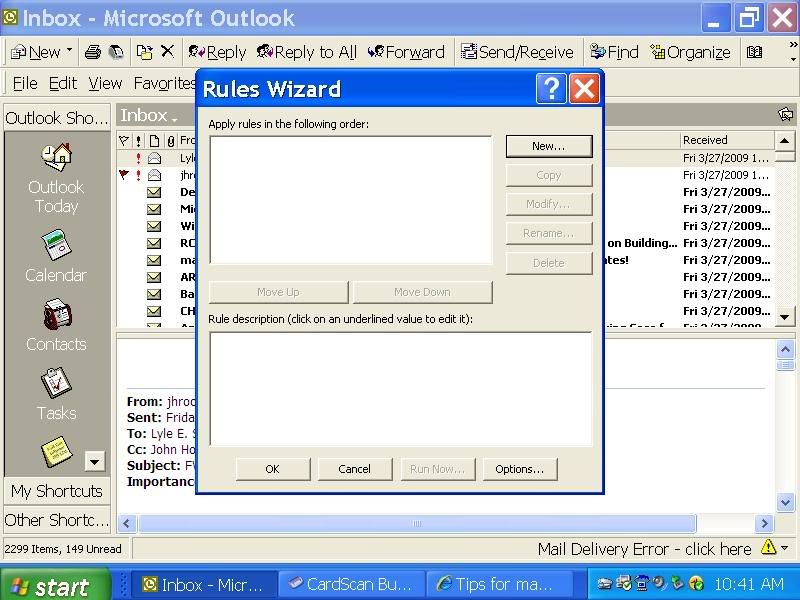Click the Send/Receive toolbar button
The image size is (800, 600).
(x=517, y=52)
